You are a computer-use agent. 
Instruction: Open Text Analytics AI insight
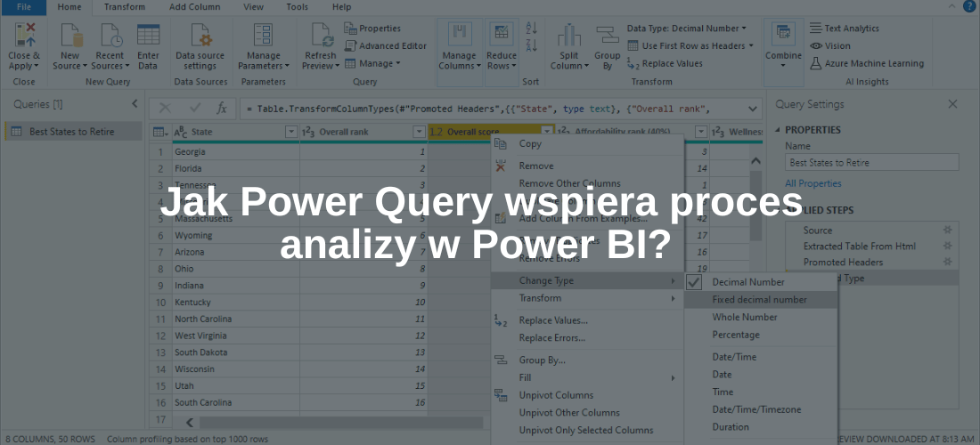(x=845, y=28)
